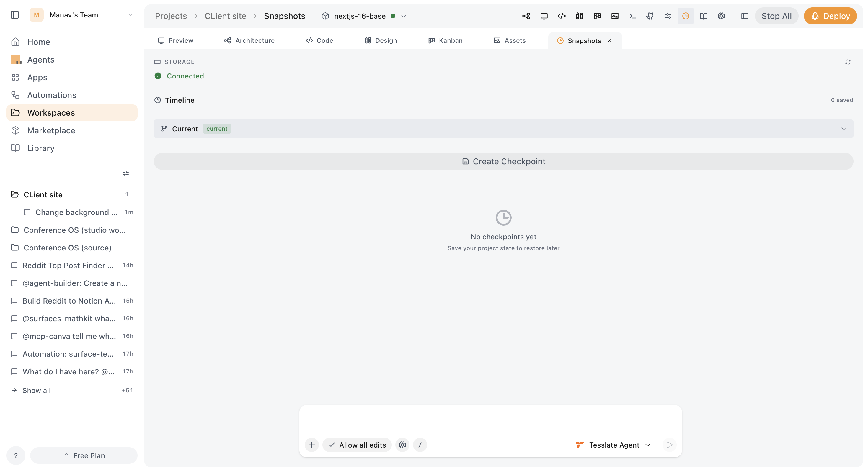Open @surfaces-mathkit wha... chat
The width and height of the screenshot is (868, 472).
[x=72, y=318]
